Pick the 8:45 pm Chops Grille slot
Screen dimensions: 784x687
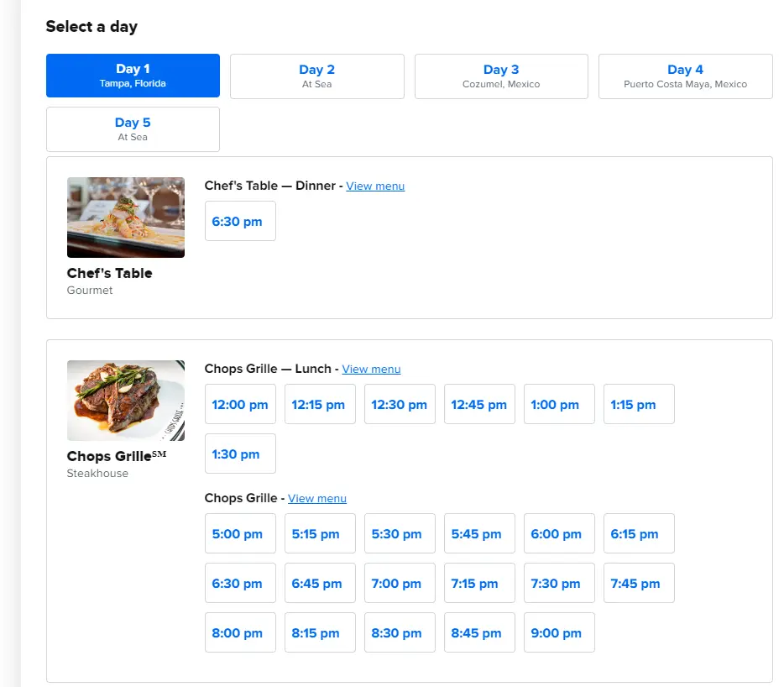pos(479,632)
